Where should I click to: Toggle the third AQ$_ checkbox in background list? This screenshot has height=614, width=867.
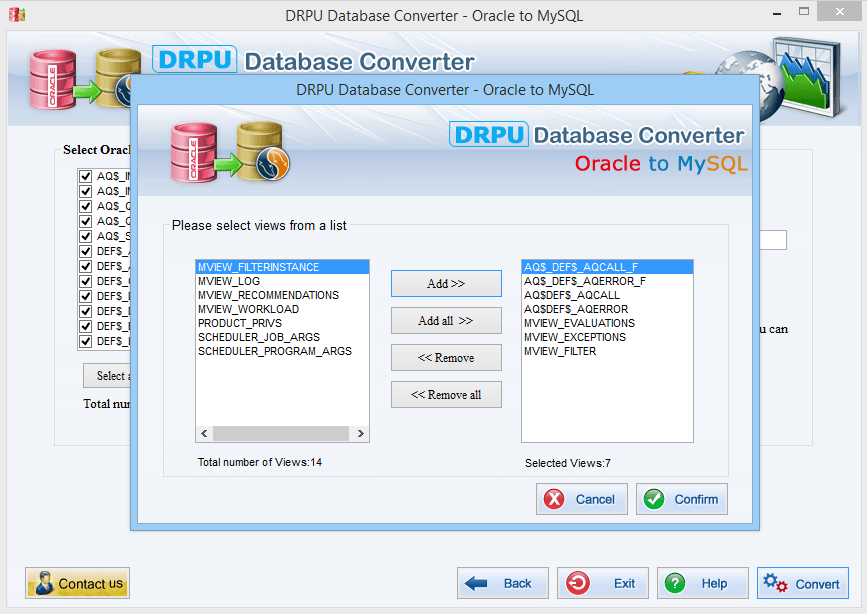point(86,206)
